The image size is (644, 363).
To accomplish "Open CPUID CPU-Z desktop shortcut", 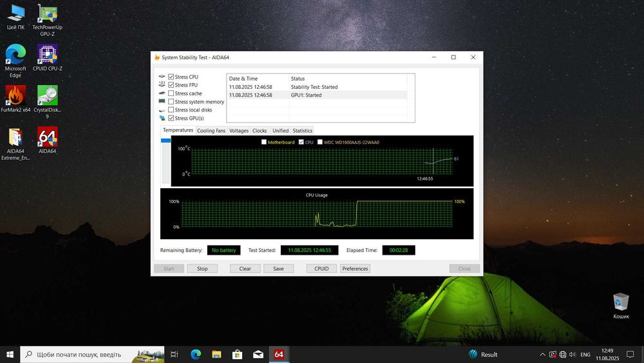I will 47,57.
